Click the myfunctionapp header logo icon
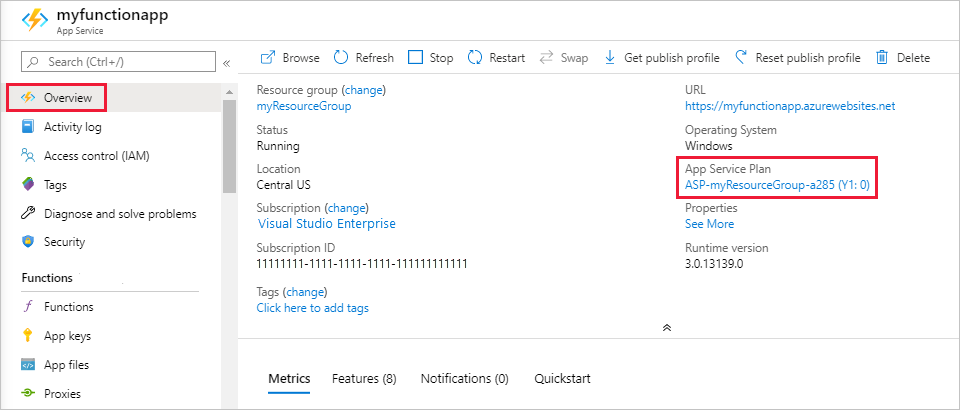This screenshot has height=410, width=960. [34, 21]
